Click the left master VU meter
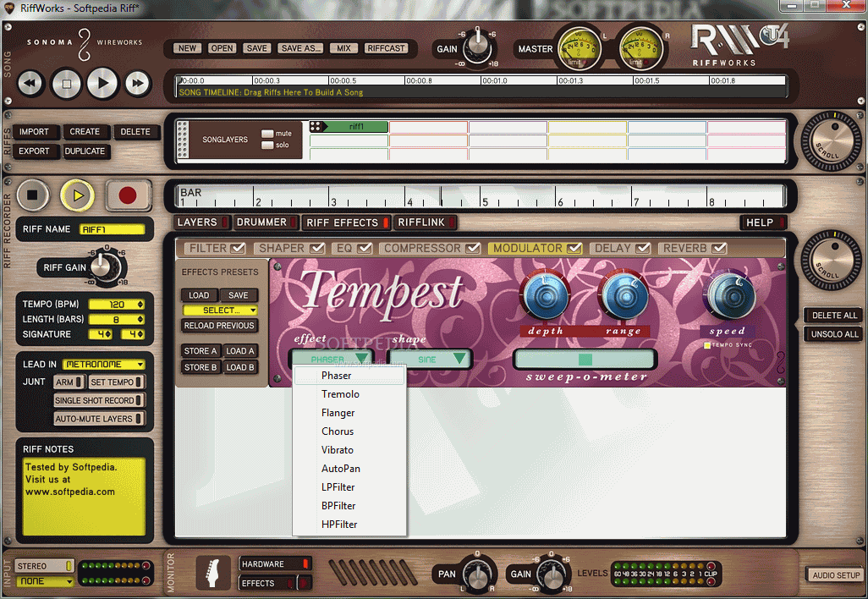Viewport: 868px width, 599px height. tap(579, 49)
